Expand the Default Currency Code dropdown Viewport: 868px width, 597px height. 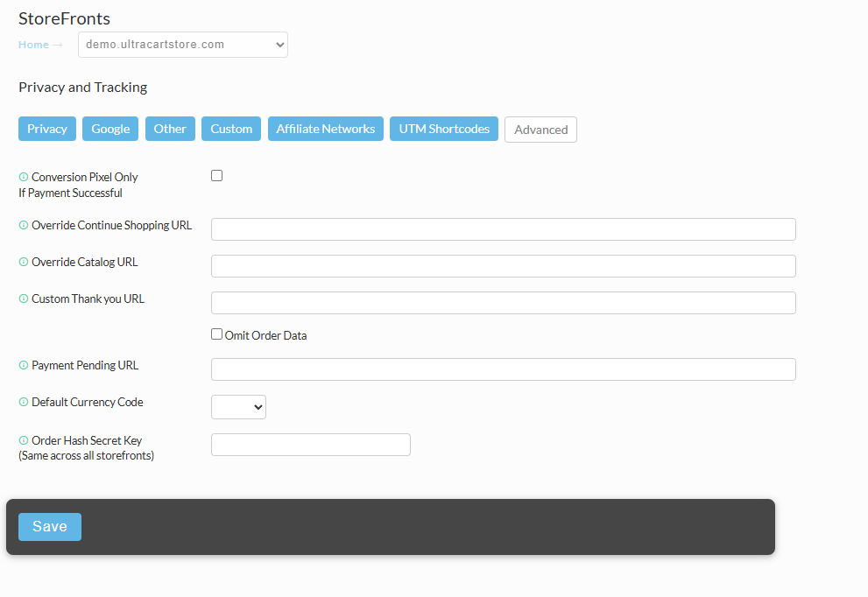point(238,407)
